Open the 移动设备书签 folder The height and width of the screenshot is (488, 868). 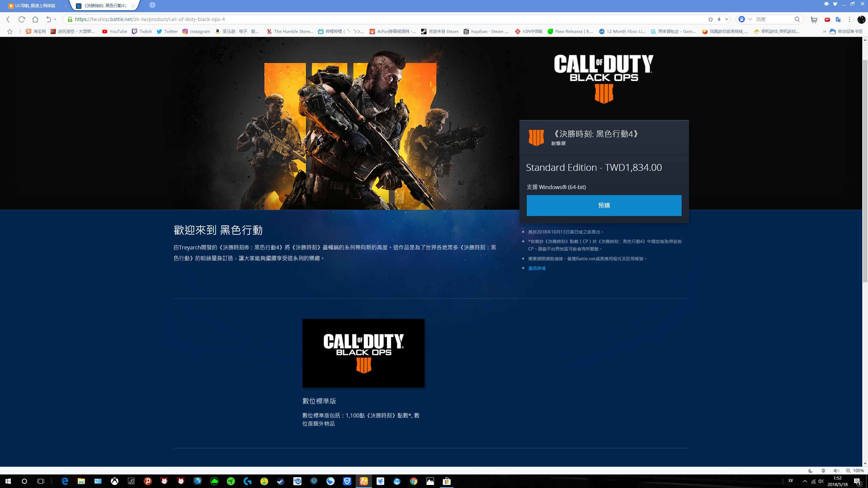pos(846,32)
